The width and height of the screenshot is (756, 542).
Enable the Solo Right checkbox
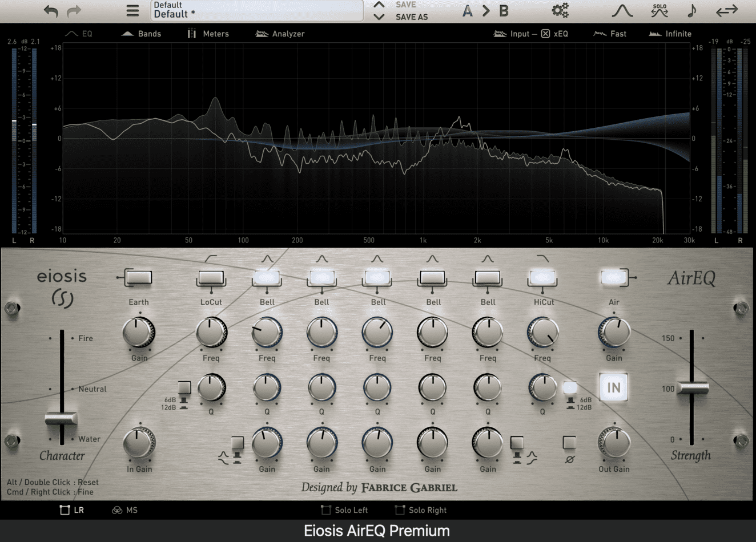420,510
